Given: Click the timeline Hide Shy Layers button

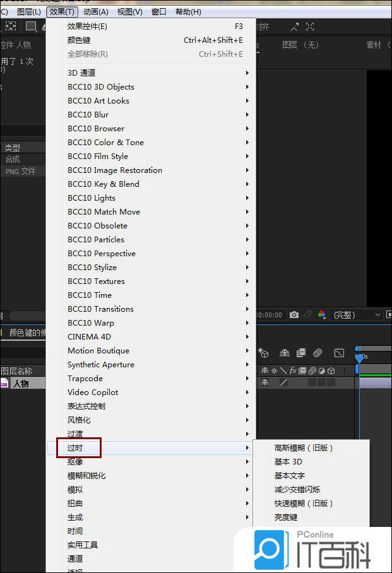Looking at the screenshot, I should (x=285, y=353).
